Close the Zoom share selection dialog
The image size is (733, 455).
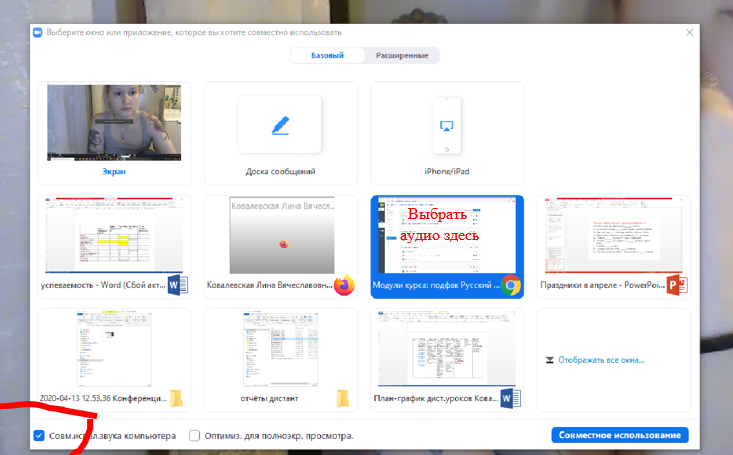point(690,32)
